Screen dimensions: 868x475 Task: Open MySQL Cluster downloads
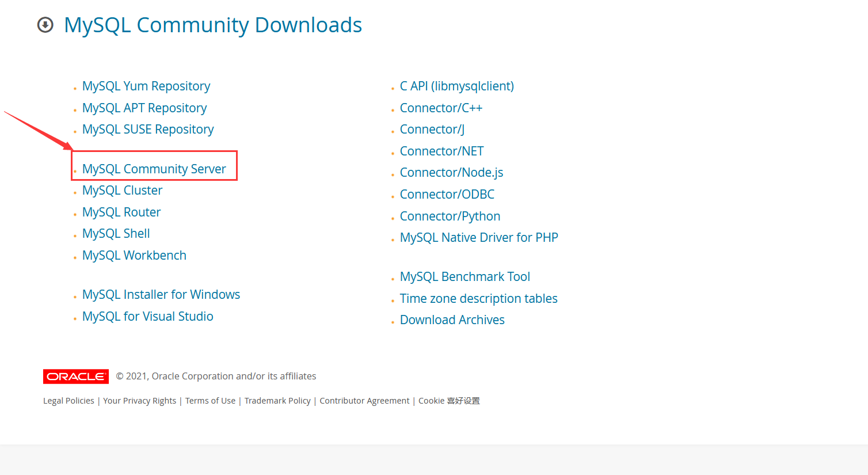coord(123,191)
